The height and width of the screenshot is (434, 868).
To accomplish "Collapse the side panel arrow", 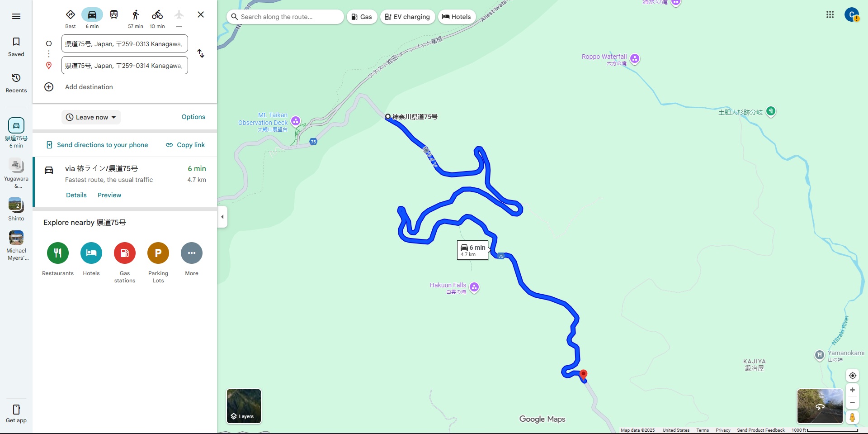I will point(222,217).
